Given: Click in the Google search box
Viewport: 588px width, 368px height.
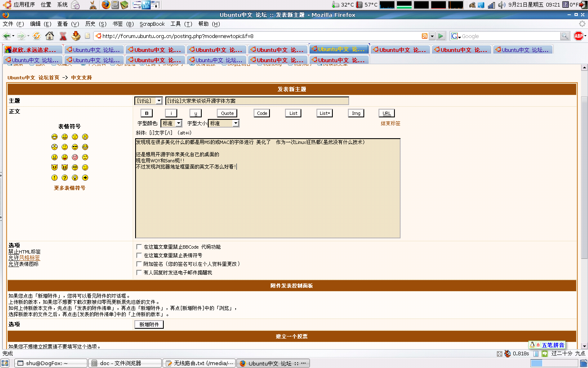Looking at the screenshot, I should pyautogui.click(x=510, y=36).
